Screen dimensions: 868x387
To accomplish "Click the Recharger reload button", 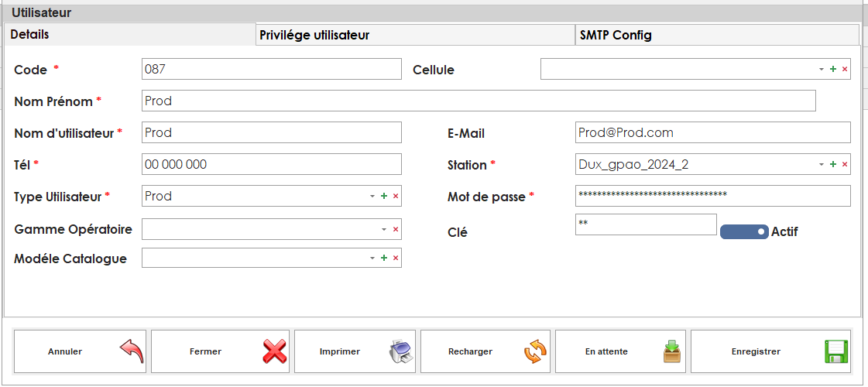I will 485,351.
